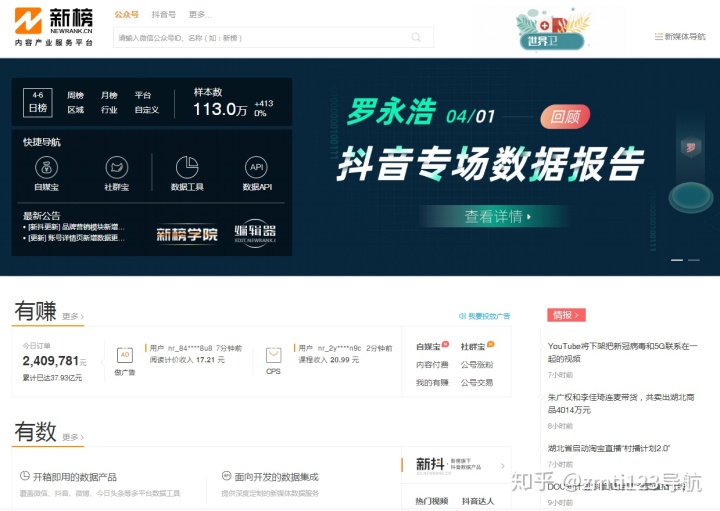Click the 113.0万 sample count

click(220, 109)
